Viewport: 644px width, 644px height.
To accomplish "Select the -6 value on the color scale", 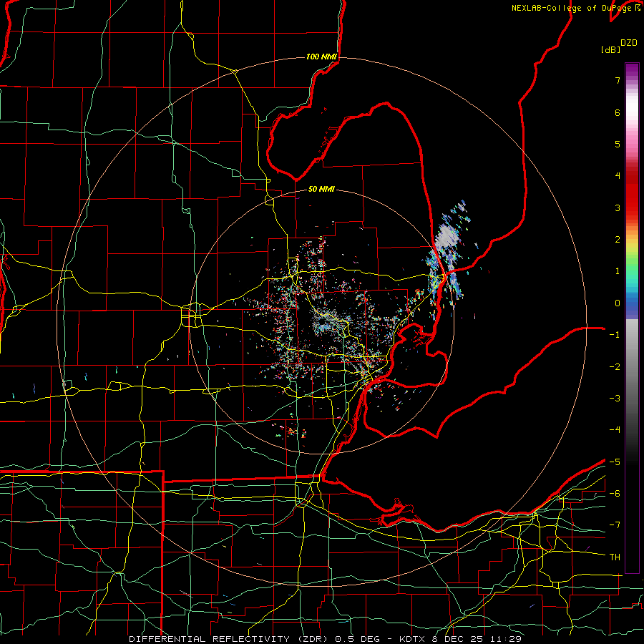I will coord(615,494).
